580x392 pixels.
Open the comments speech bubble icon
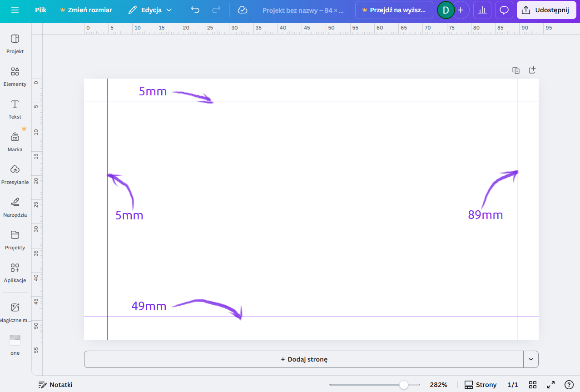coord(504,10)
